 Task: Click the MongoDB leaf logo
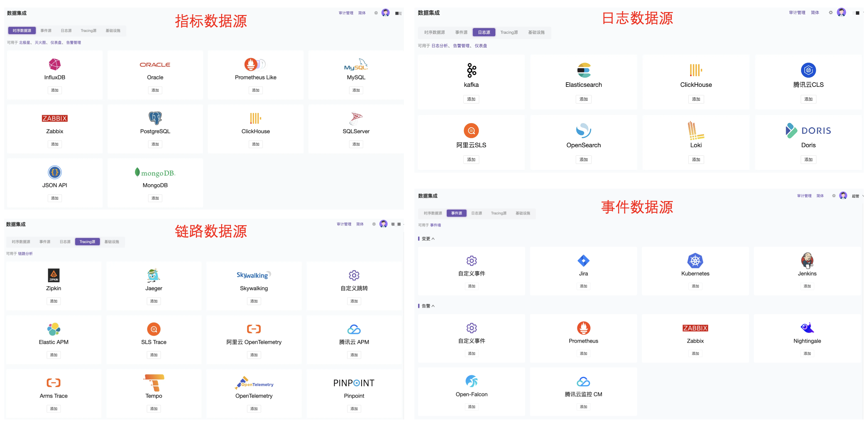(x=155, y=173)
